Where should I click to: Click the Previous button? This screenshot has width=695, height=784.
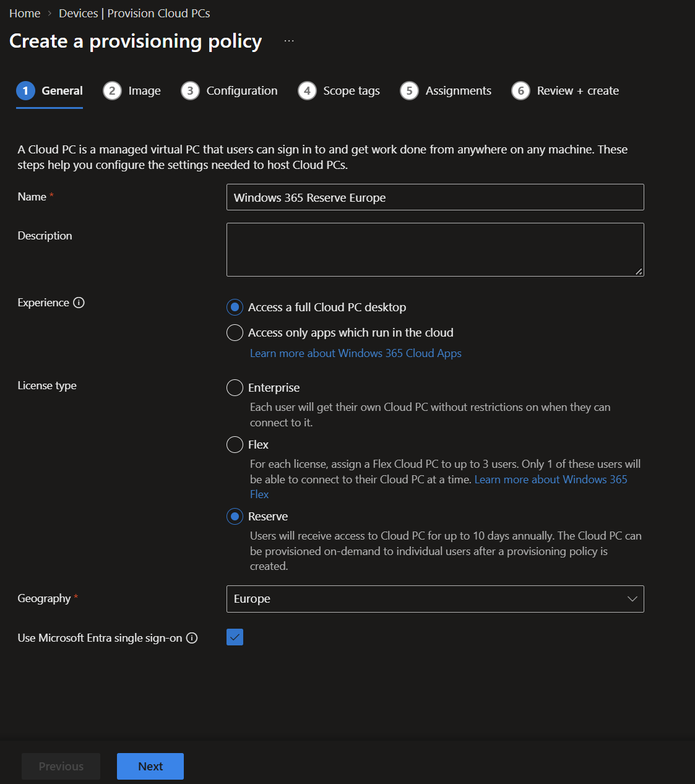(x=61, y=766)
